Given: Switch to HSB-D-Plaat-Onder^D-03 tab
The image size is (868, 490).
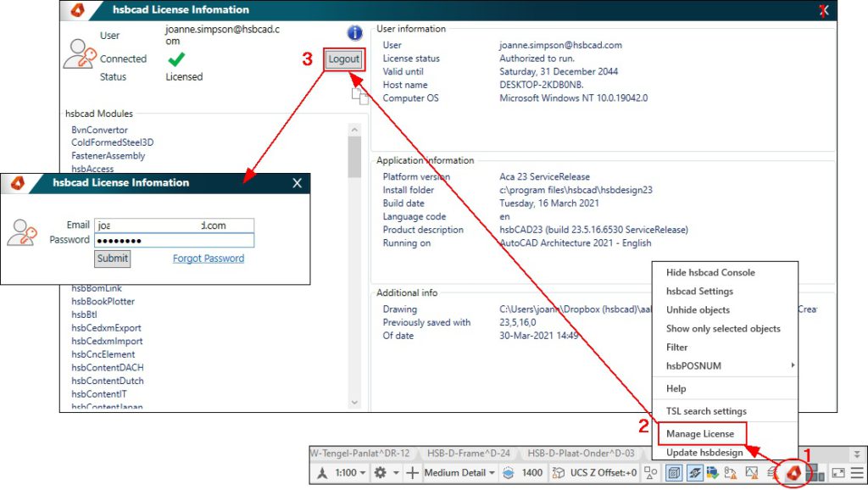Looking at the screenshot, I should 581,454.
